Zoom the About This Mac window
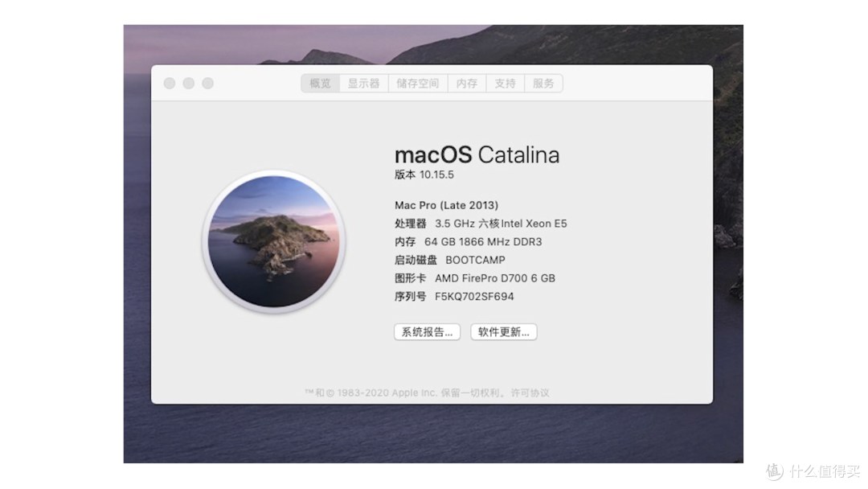 pyautogui.click(x=207, y=83)
